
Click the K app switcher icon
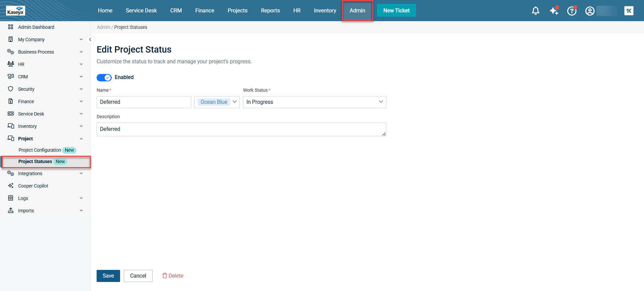click(x=629, y=11)
